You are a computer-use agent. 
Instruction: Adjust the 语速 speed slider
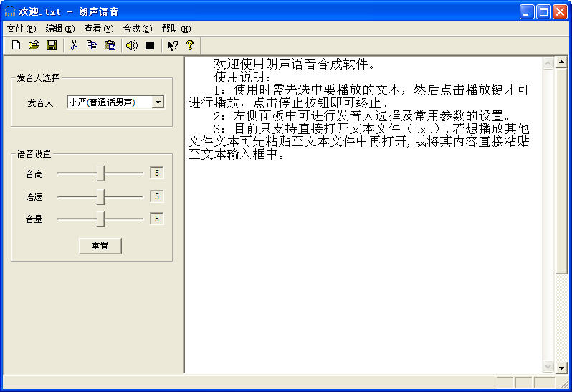tap(100, 196)
